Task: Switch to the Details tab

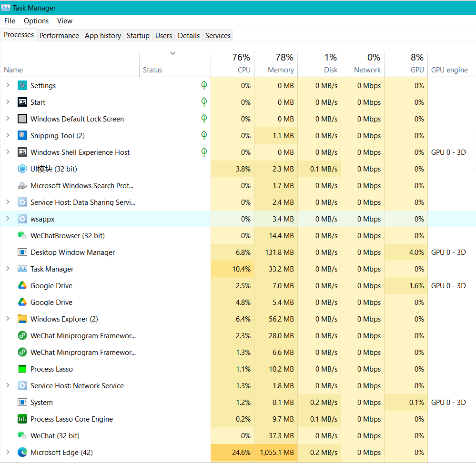Action: pos(189,36)
